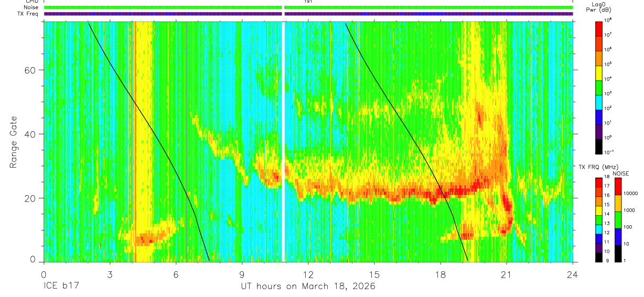Click the y-axis tick label 20
The height and width of the screenshot is (297, 644).
(31, 198)
